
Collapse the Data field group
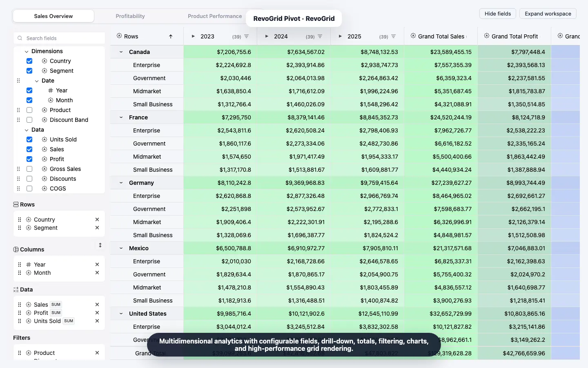point(27,130)
